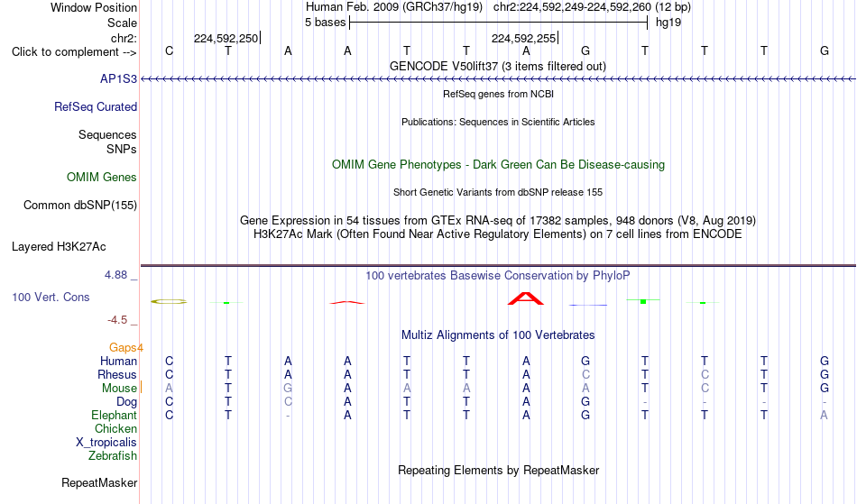Select the X_tropicalis species row label
The image size is (857, 504).
coord(106,443)
